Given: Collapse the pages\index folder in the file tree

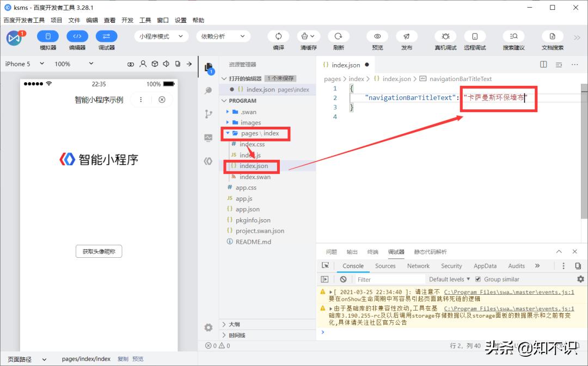Looking at the screenshot, I should click(x=229, y=133).
